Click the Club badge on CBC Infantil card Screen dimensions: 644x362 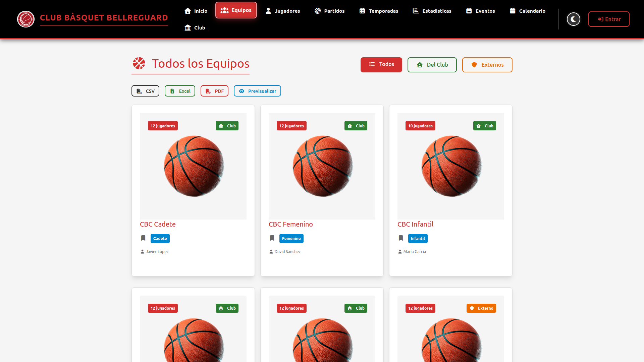pos(485,126)
